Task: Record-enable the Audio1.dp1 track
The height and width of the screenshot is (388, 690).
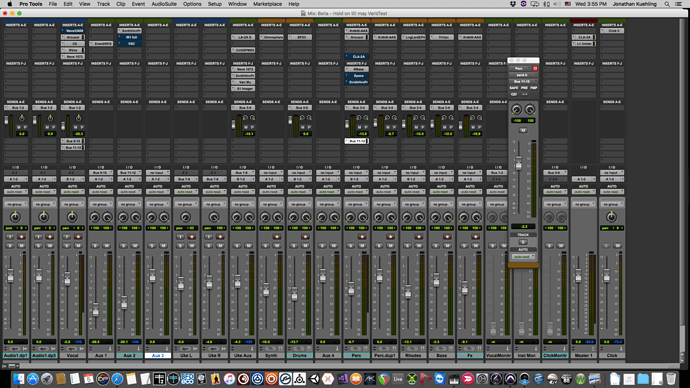Action: coord(22,237)
